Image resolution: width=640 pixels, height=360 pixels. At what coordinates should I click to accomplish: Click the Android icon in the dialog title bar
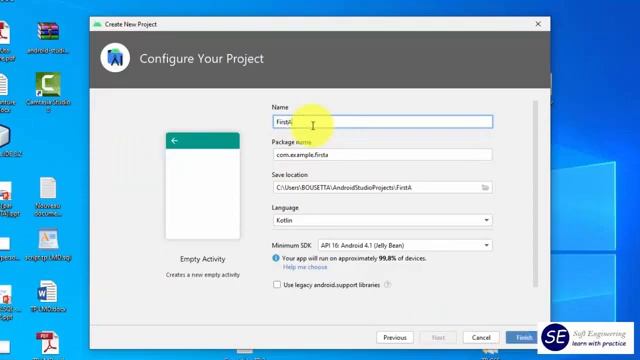97,24
